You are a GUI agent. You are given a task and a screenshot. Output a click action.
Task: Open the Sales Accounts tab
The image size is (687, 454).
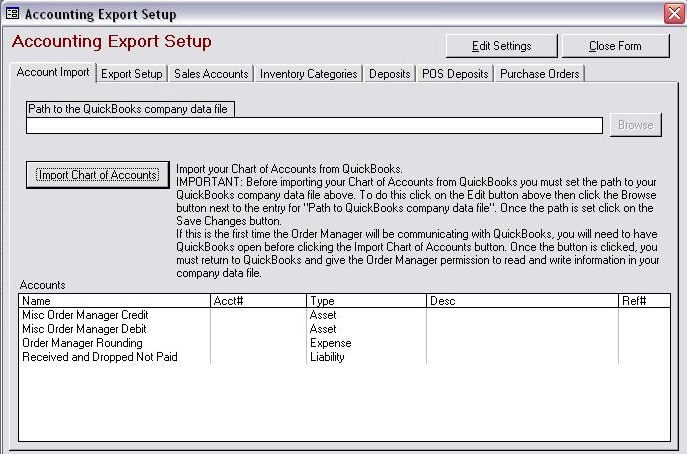[211, 74]
